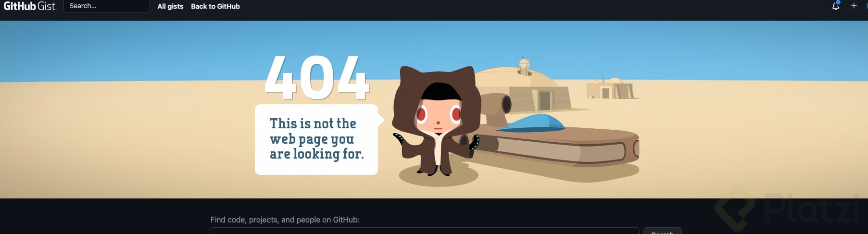
Task: Go Back to GitHub from header
Action: [x=215, y=6]
